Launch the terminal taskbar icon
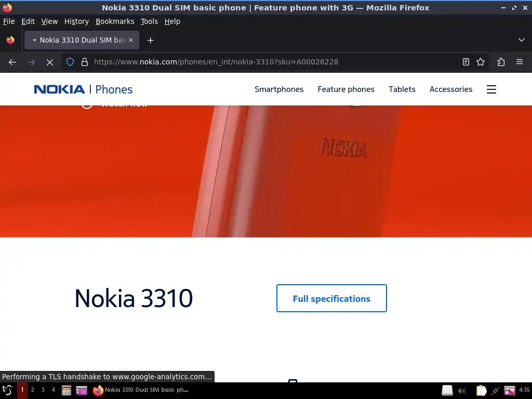This screenshot has width=532, height=399. pyautogui.click(x=82, y=391)
